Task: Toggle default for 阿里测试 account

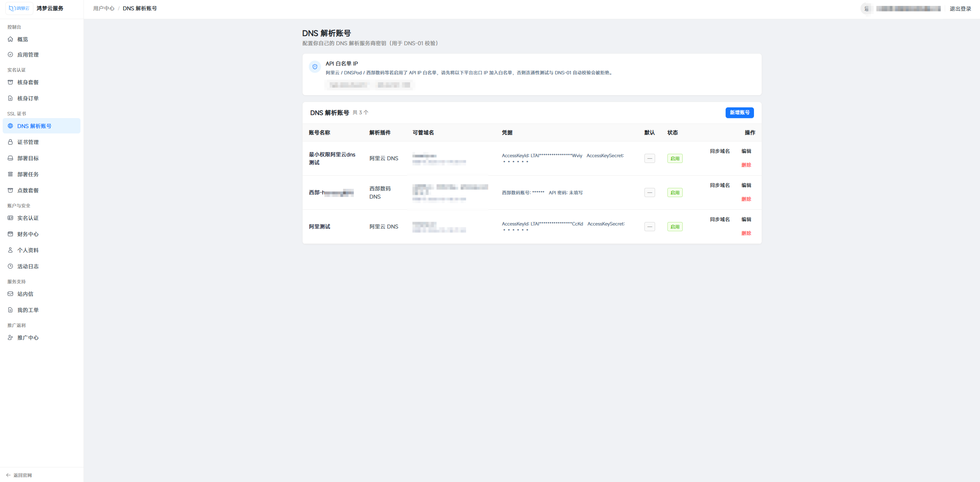Action: (650, 227)
